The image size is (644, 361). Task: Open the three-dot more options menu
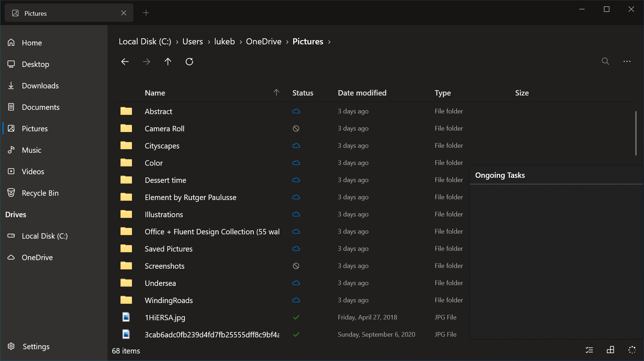tap(627, 61)
